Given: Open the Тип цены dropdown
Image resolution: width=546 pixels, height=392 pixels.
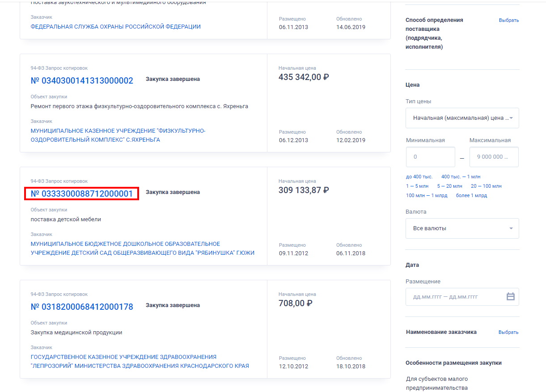Looking at the screenshot, I should pos(462,118).
